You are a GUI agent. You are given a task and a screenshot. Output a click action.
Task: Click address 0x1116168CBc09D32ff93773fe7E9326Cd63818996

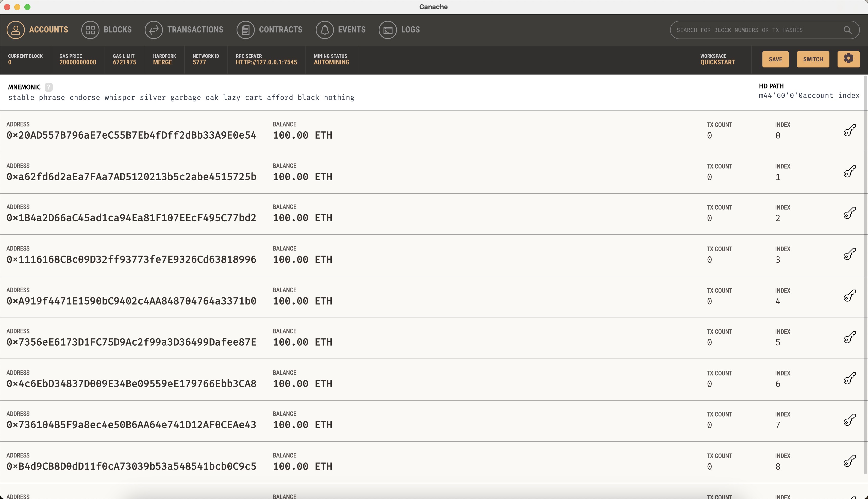pyautogui.click(x=131, y=259)
